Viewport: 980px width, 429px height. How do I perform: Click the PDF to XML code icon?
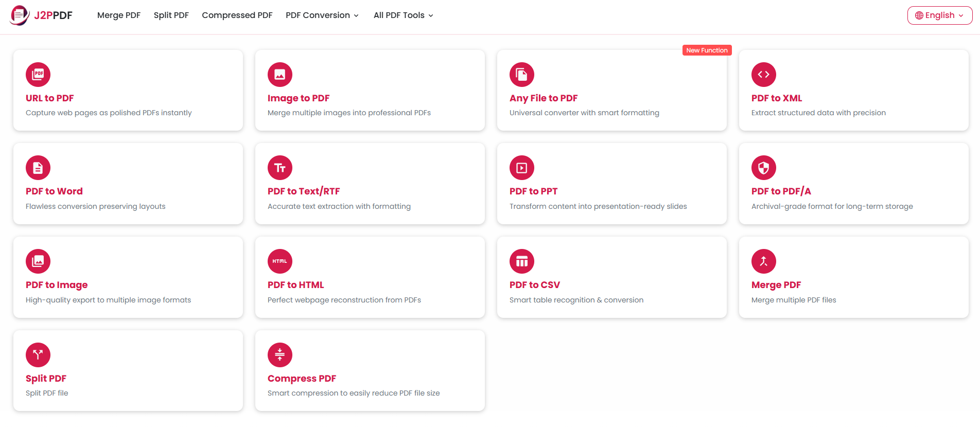[x=764, y=75]
